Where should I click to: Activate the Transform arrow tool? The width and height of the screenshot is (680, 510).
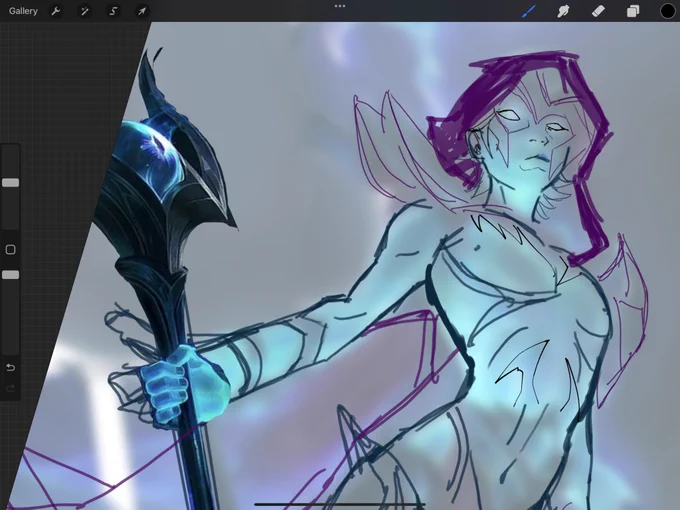coord(142,11)
